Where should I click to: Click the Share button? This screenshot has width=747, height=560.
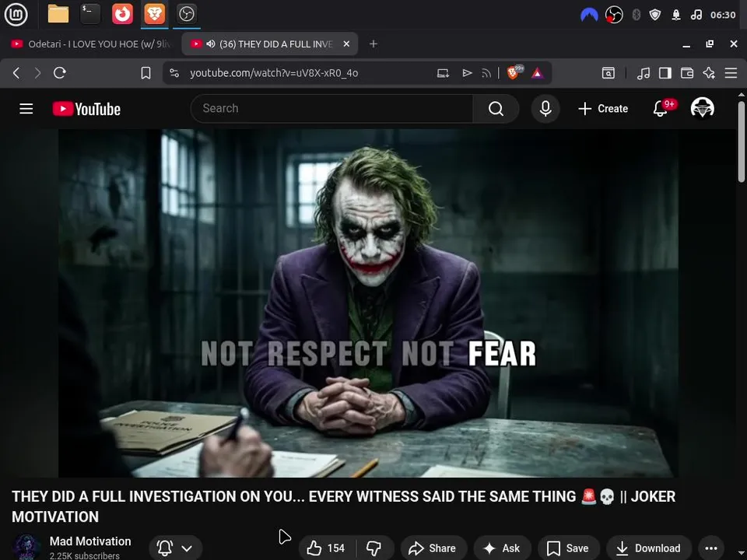pos(433,548)
